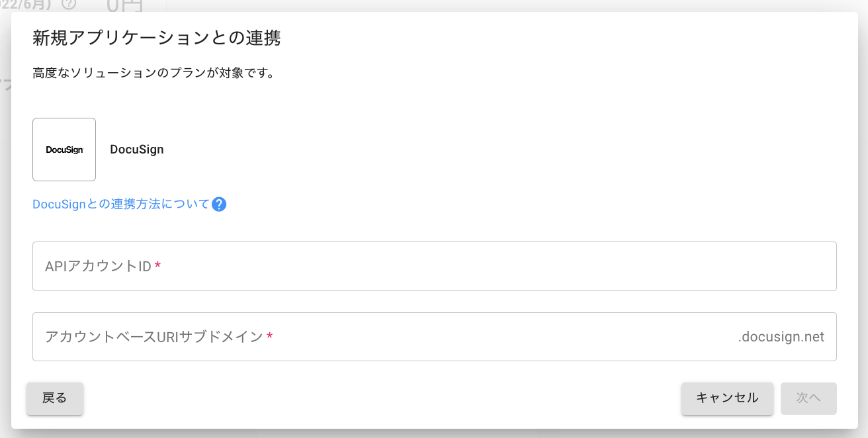The image size is (868, 438).
Task: Click the DocuSign logo thumbnail
Action: click(x=64, y=150)
